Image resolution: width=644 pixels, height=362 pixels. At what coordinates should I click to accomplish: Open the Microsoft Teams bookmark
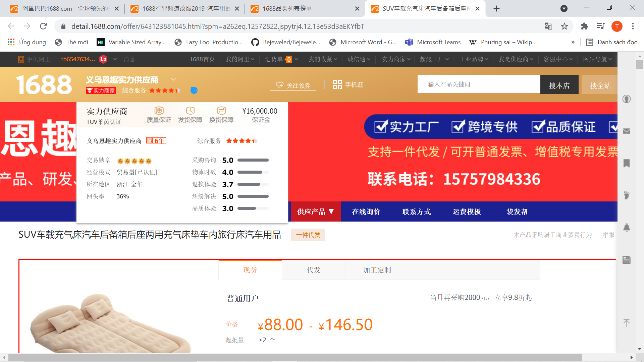click(x=433, y=42)
